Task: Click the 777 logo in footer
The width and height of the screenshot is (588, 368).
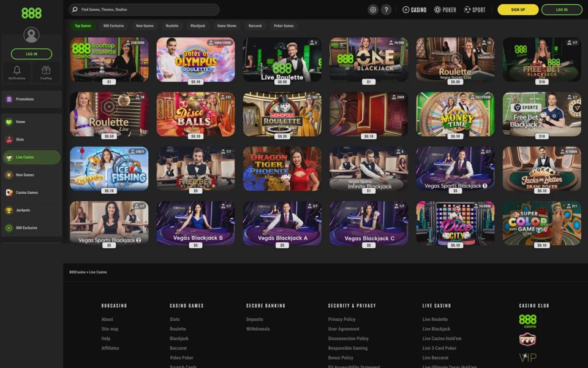Action: click(x=527, y=339)
